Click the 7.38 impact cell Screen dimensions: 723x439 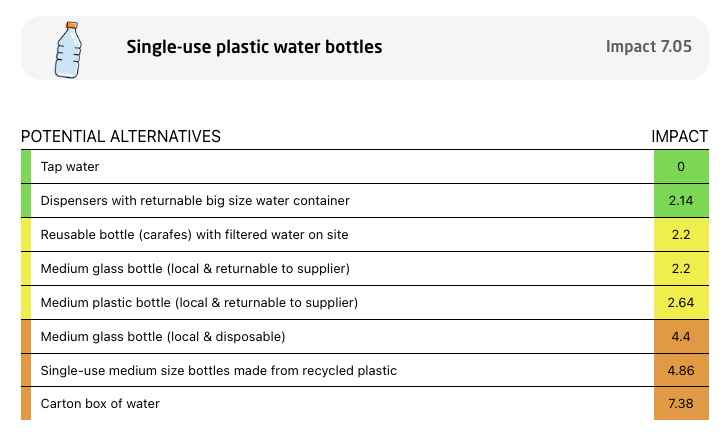pos(681,403)
